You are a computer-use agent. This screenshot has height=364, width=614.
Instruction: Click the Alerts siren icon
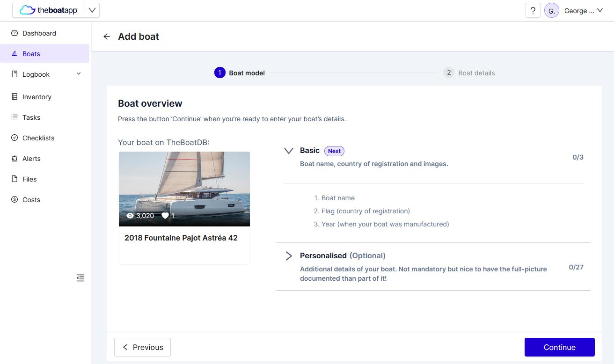[x=14, y=159]
